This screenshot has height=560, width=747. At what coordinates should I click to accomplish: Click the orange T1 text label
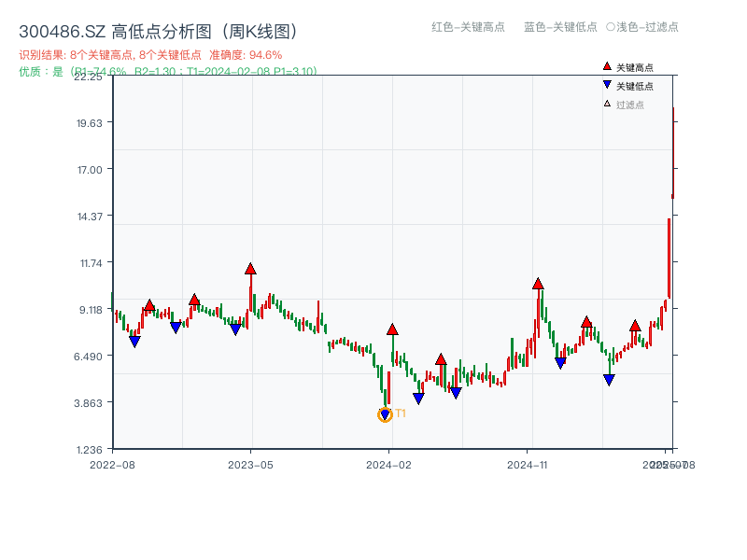click(401, 413)
